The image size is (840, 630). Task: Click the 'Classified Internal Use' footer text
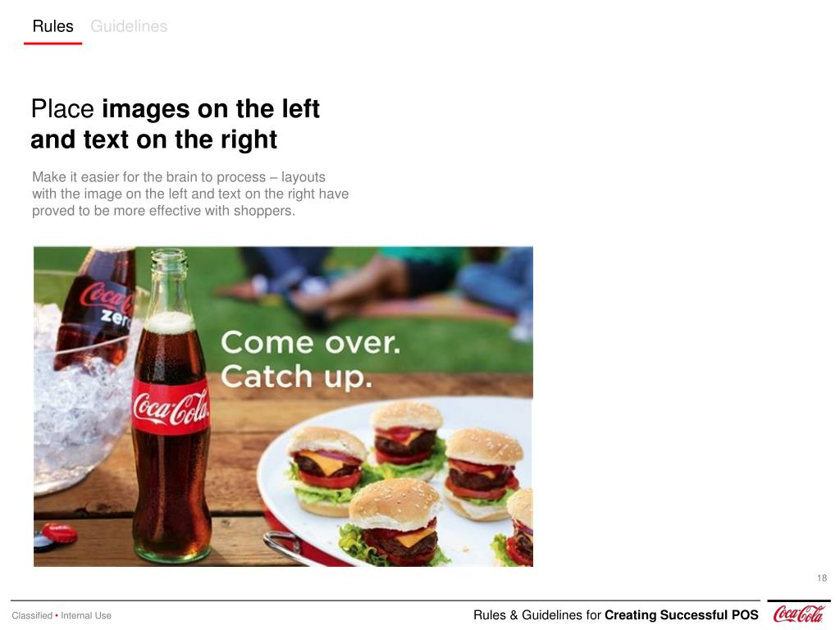pos(62,615)
